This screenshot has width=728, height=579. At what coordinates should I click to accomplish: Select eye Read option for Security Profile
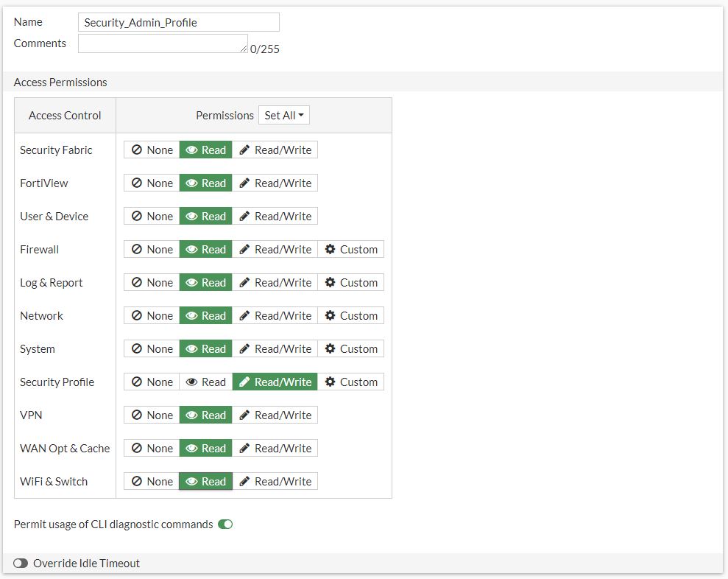(x=205, y=382)
